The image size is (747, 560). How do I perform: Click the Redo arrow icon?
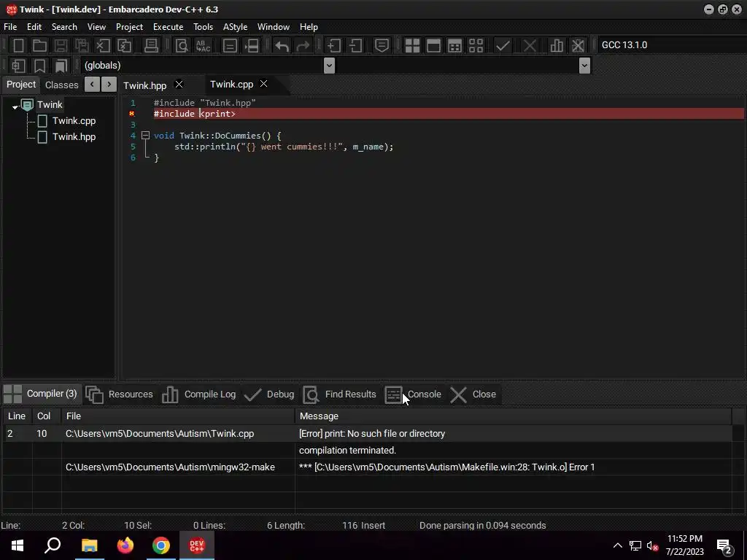(x=303, y=45)
